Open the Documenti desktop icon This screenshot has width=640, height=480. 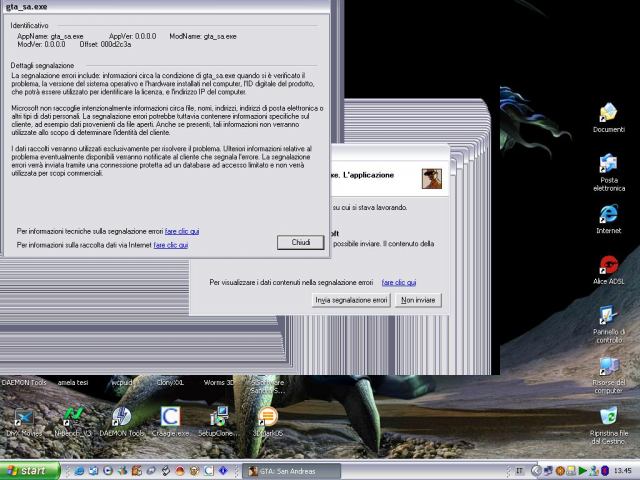point(609,118)
